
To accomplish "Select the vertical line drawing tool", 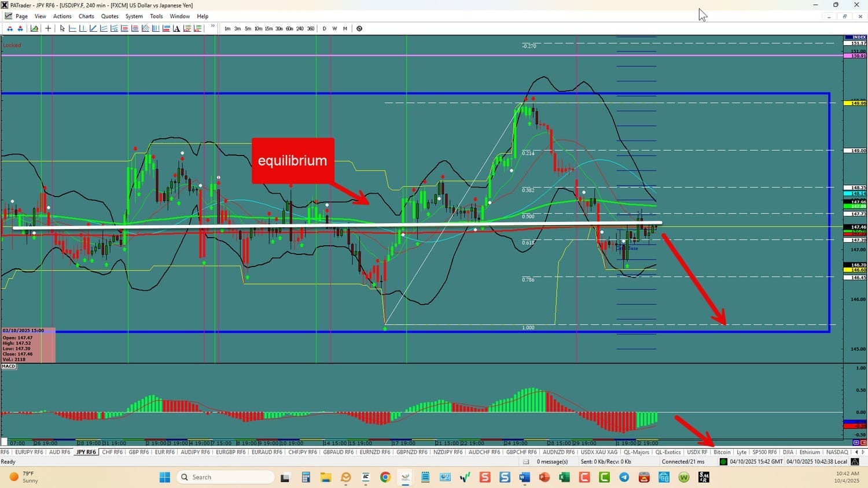I will 83,28.
